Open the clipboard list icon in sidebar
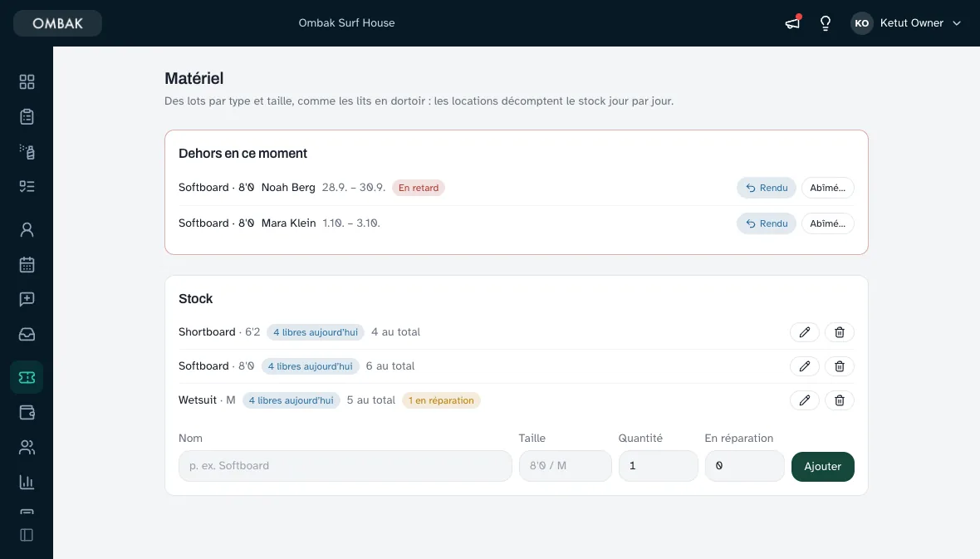980x559 pixels. pyautogui.click(x=27, y=117)
